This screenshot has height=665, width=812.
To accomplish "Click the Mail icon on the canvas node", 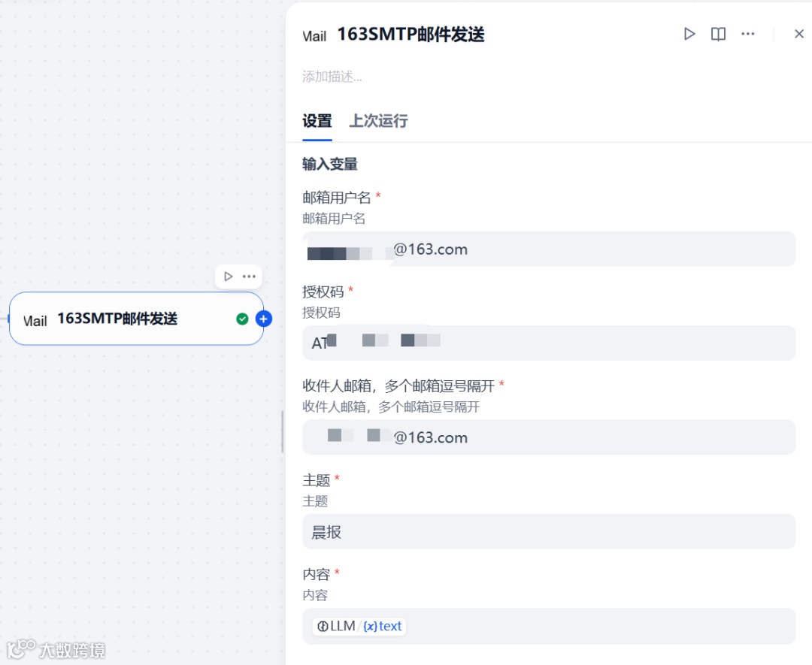I will 35,320.
